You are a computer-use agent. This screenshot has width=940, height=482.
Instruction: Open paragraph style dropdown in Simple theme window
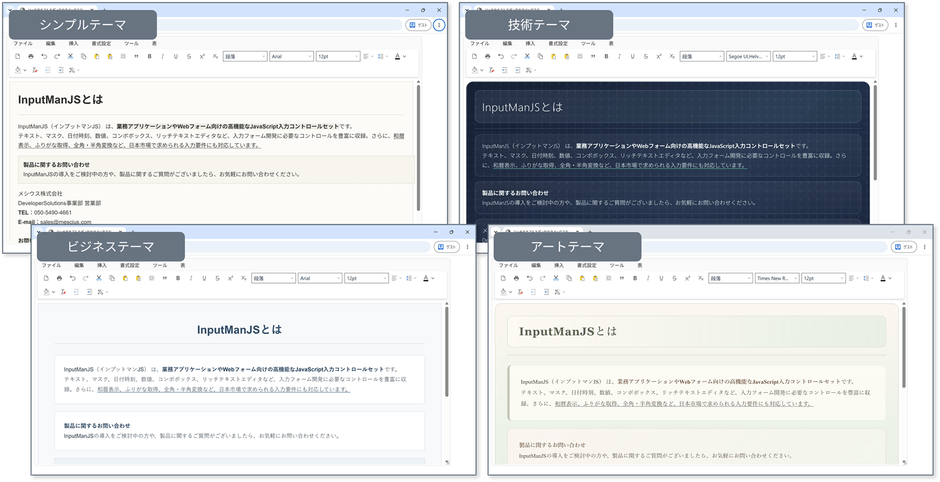pos(245,56)
